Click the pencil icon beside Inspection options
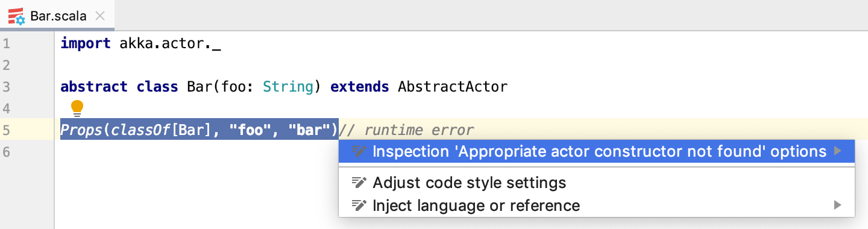Image resolution: width=868 pixels, height=229 pixels. pos(359,151)
